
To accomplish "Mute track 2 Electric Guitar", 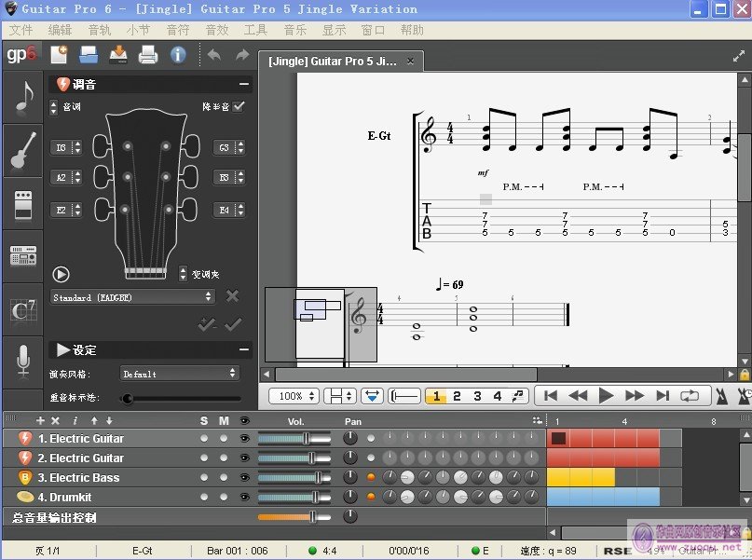I will [224, 458].
